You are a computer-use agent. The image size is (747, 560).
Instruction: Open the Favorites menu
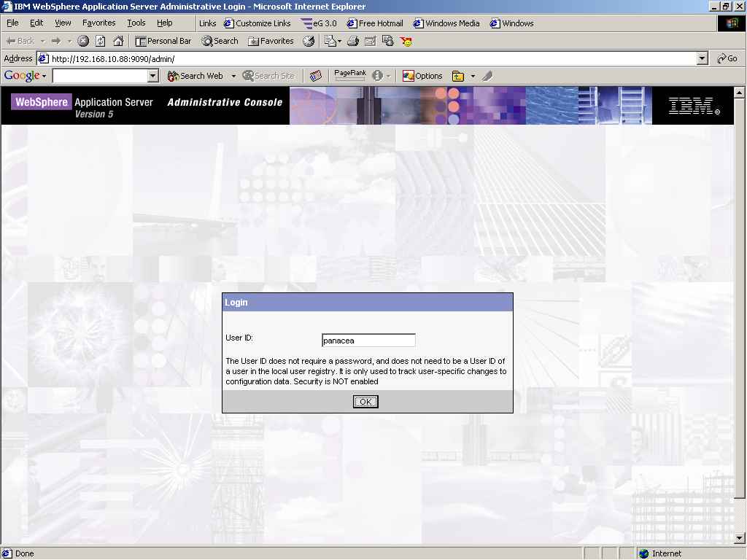pyautogui.click(x=99, y=23)
